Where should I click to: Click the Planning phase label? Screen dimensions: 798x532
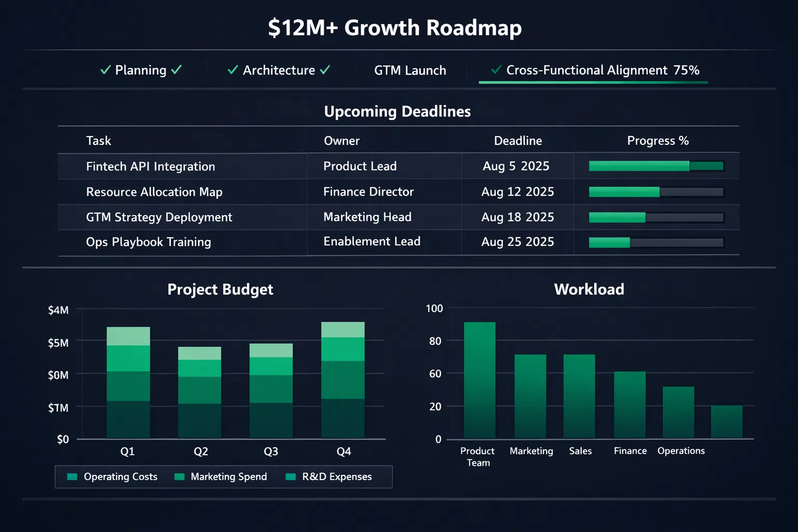pos(140,70)
